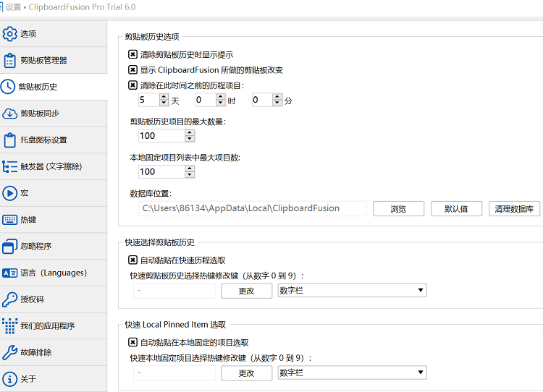Click the clipboard icon for 托盘图标设置

pos(9,140)
